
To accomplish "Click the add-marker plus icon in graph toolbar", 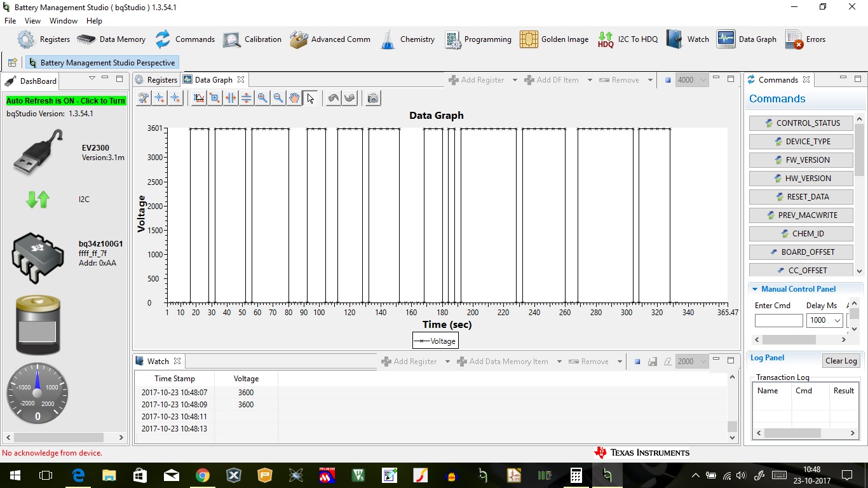I will pos(159,98).
